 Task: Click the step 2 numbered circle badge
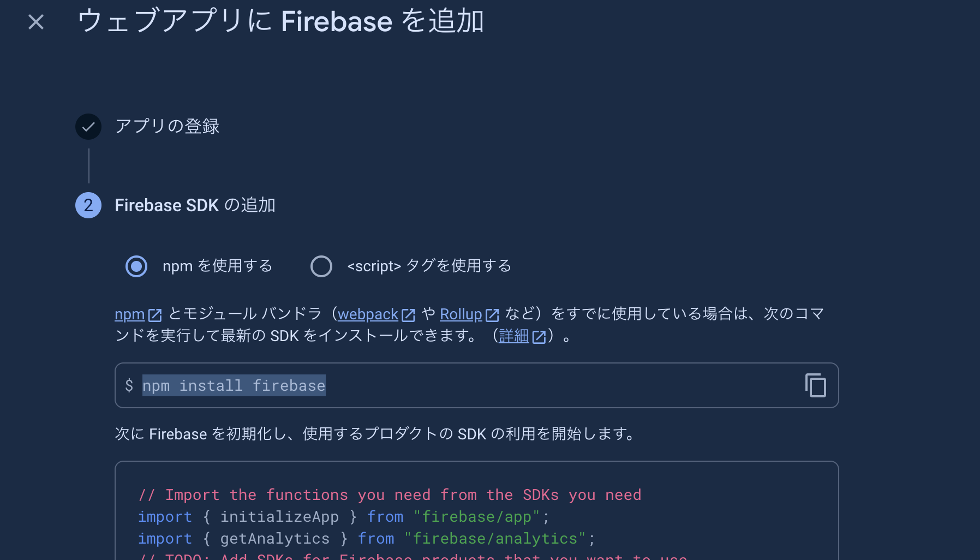click(88, 205)
